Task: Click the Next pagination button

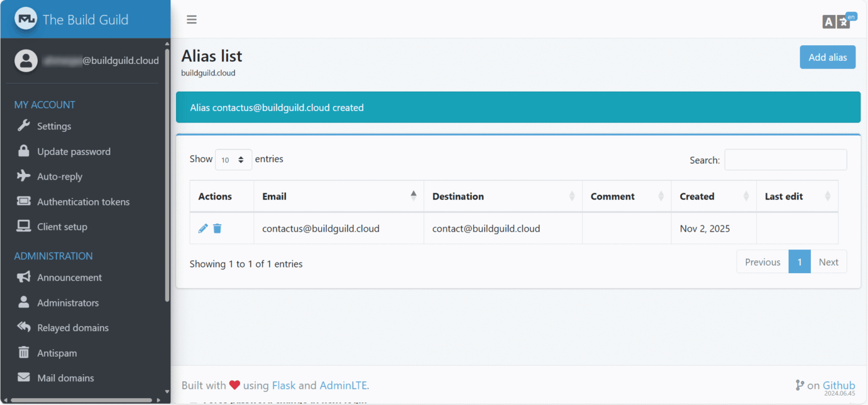Action: [x=828, y=262]
